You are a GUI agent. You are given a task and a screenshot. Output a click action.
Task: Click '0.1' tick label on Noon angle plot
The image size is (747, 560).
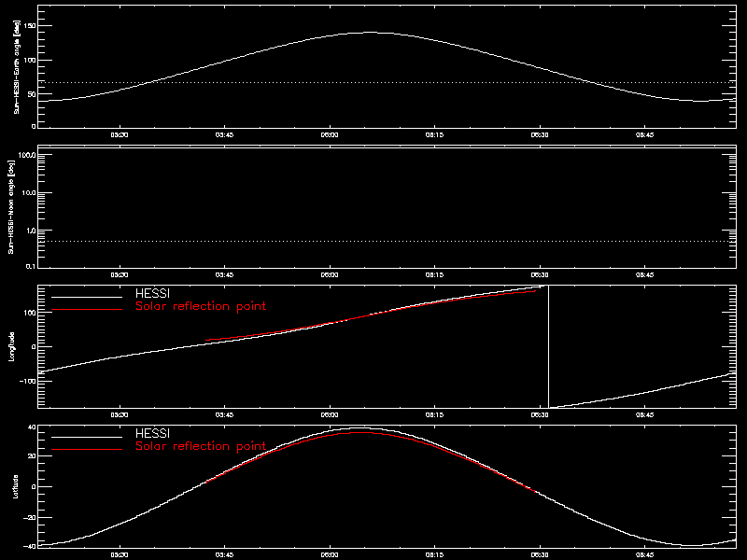[x=30, y=266]
